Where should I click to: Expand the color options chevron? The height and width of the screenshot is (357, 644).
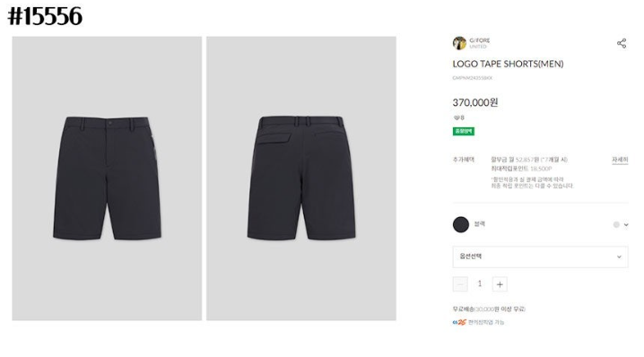coord(626,225)
